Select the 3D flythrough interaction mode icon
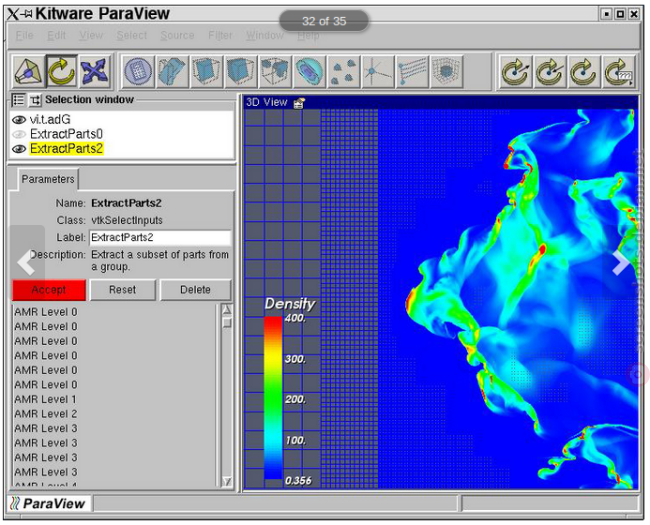650x525 pixels. [x=28, y=71]
